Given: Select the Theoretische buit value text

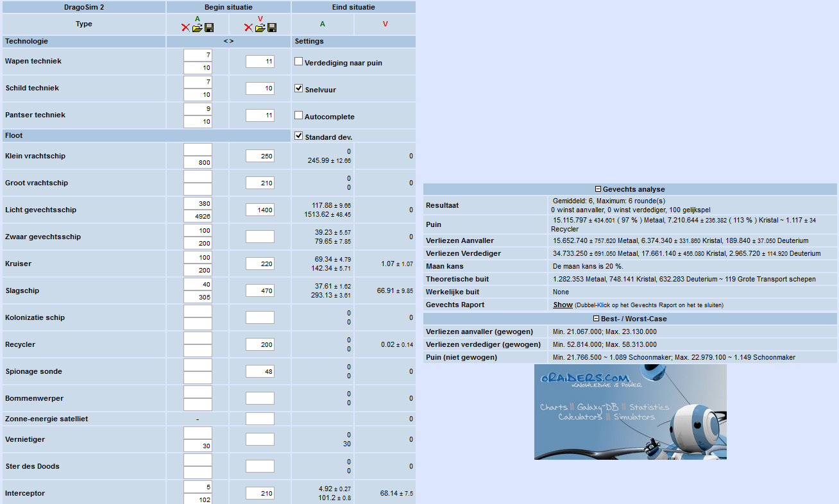Looking at the screenshot, I should tap(684, 280).
